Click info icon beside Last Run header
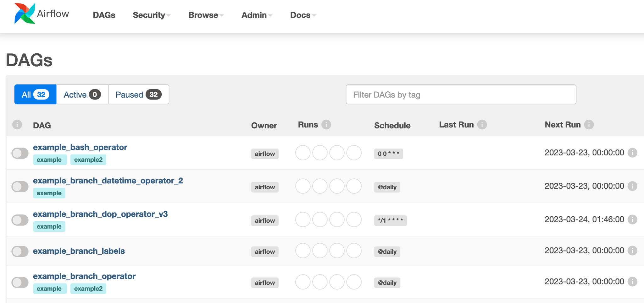 (x=482, y=125)
